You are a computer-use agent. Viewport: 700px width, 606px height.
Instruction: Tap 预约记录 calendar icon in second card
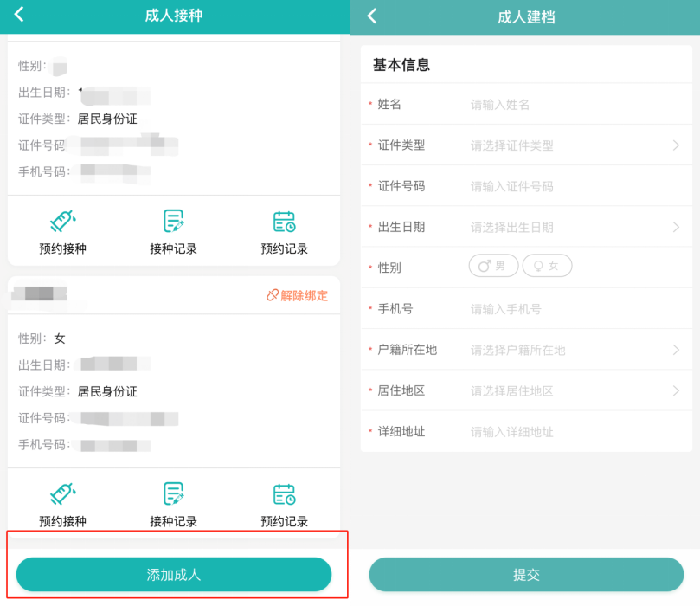(x=284, y=494)
